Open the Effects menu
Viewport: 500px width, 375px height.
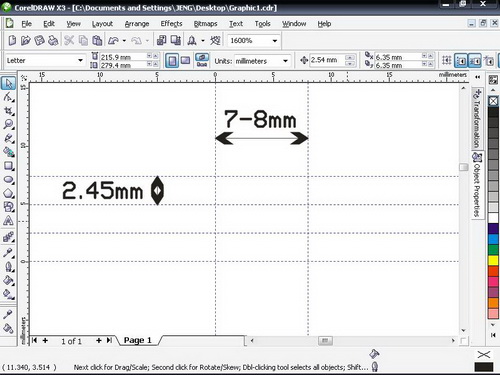pos(171,24)
